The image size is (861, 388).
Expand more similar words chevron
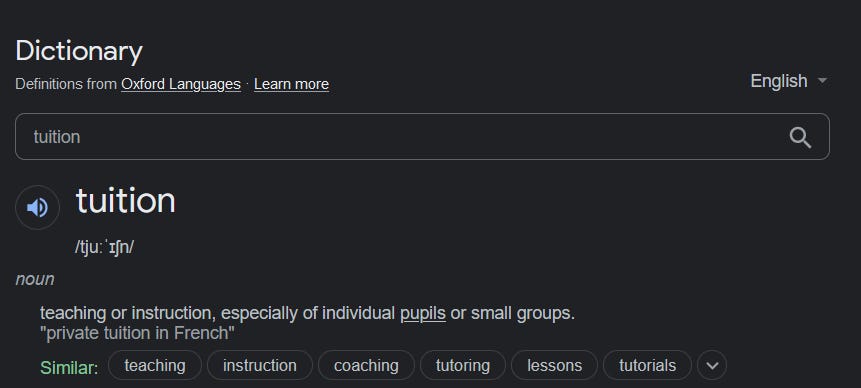[x=712, y=365]
